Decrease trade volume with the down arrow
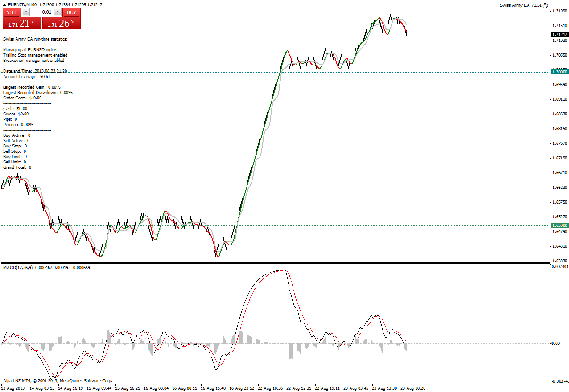This screenshot has width=569, height=392. [x=25, y=12]
